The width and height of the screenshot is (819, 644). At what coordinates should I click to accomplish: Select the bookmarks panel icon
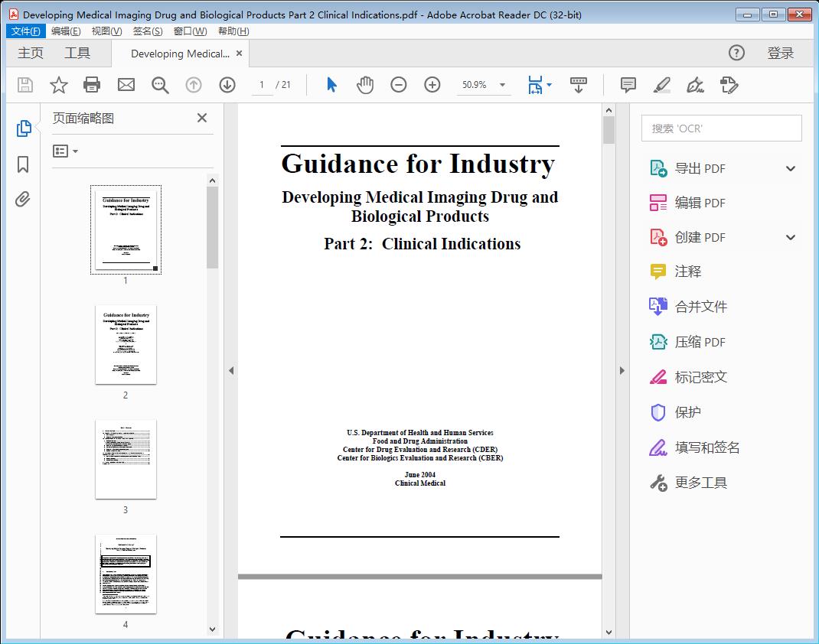[x=22, y=164]
